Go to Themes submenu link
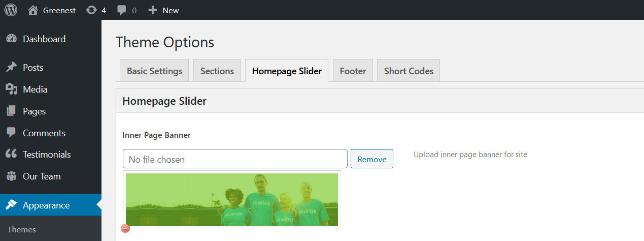The image size is (644, 241). (x=22, y=230)
